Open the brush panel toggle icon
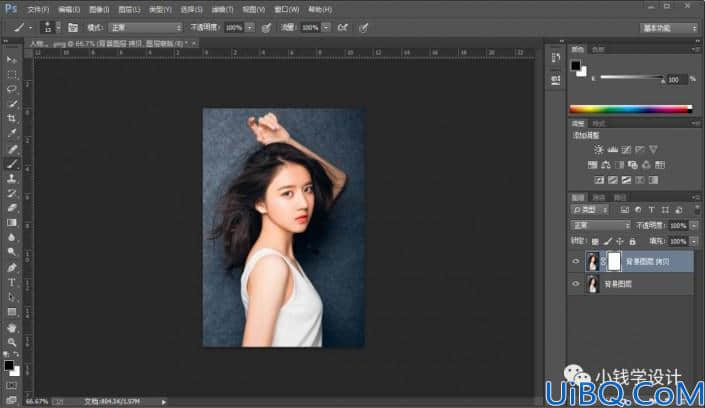The height and width of the screenshot is (408, 705). click(x=73, y=27)
